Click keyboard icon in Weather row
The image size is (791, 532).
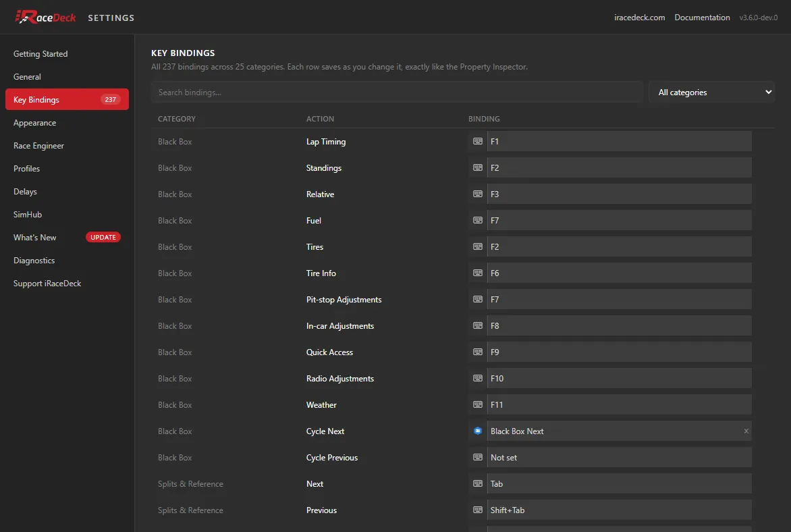click(477, 404)
